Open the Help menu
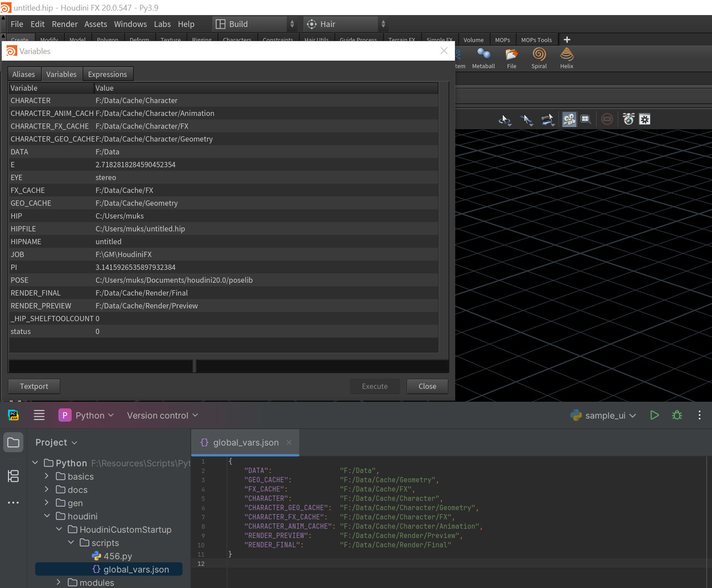 (186, 24)
